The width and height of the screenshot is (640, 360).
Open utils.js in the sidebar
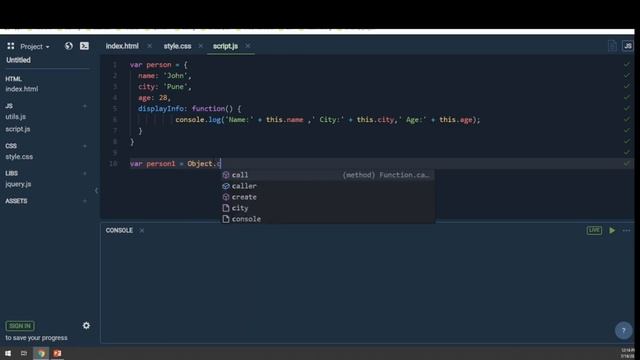16,117
